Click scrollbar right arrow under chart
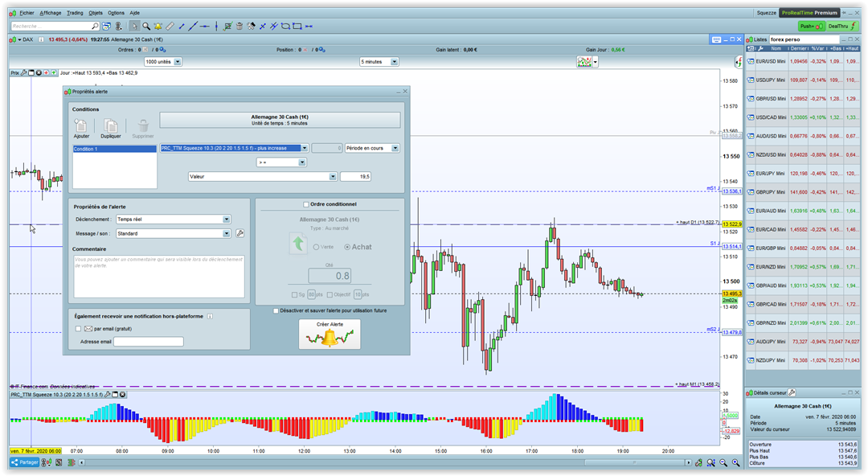This screenshot has width=868, height=476. tap(688, 462)
